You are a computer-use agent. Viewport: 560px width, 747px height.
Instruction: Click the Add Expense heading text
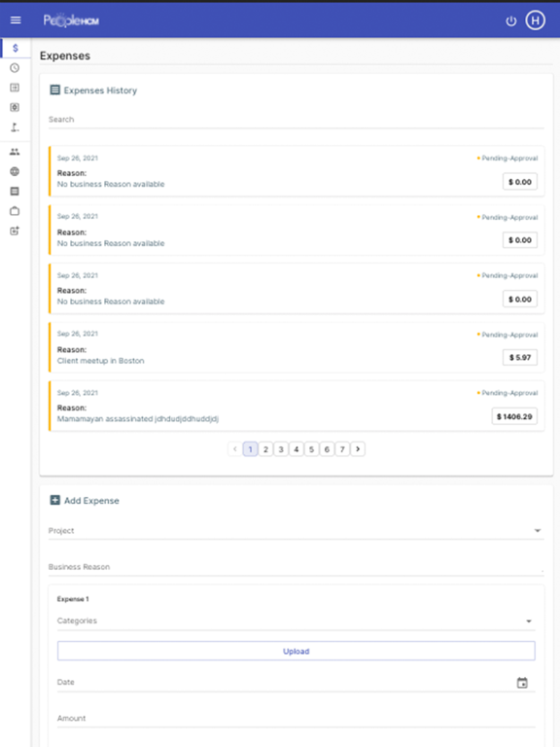coord(91,501)
